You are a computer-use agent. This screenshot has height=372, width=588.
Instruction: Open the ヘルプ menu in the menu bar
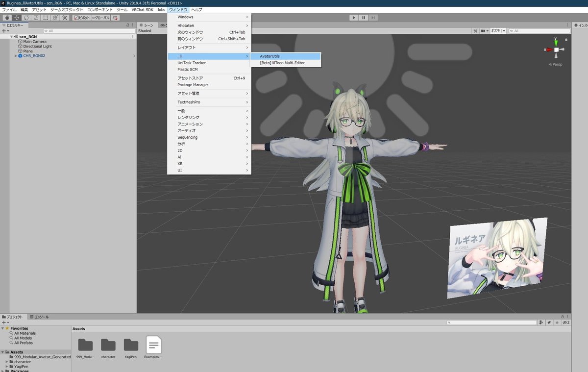(196, 10)
